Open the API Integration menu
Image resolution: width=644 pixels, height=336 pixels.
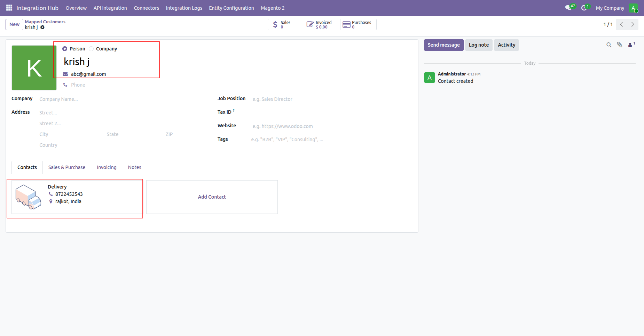(110, 8)
